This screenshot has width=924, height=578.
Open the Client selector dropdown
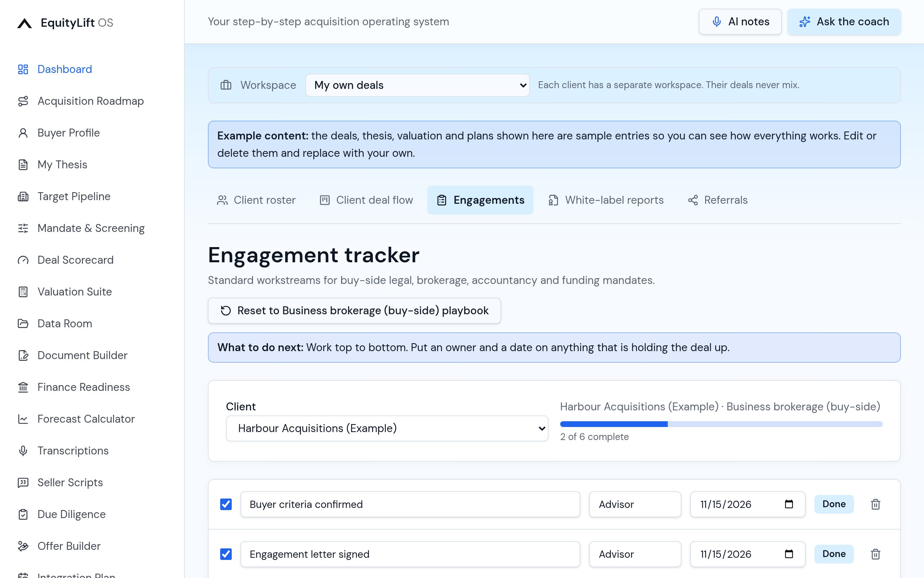(387, 428)
